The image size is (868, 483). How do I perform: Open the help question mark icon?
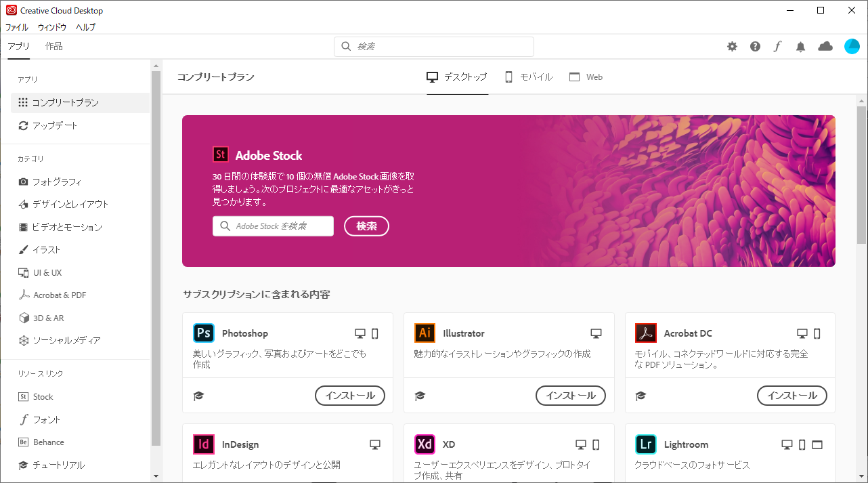[x=755, y=47]
